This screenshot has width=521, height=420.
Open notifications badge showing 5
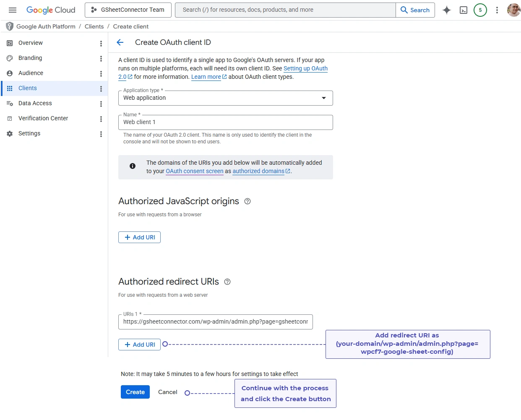point(480,10)
